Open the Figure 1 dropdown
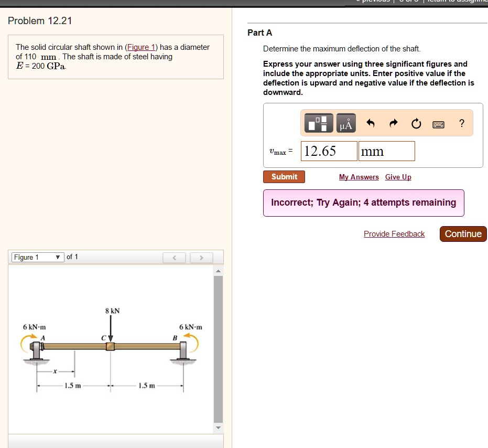The width and height of the screenshot is (488, 448). 38,258
